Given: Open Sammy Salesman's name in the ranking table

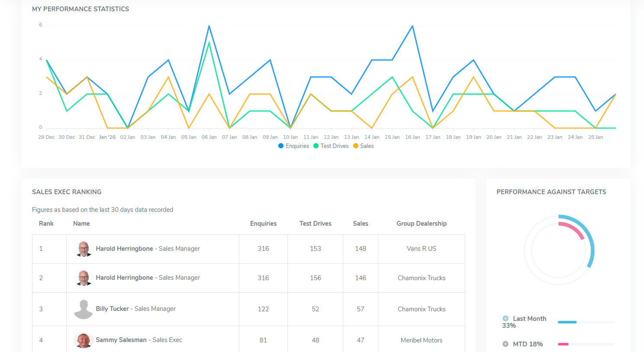Looking at the screenshot, I should [121, 340].
